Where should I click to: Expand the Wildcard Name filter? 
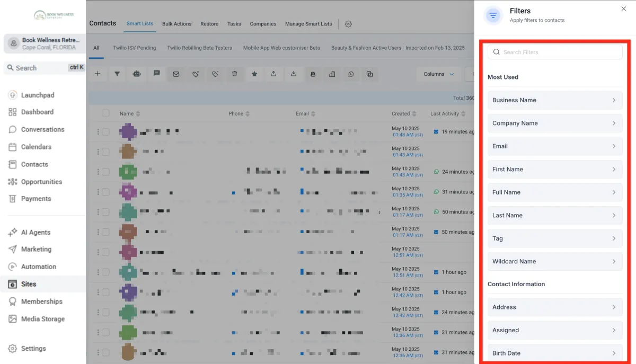pyautogui.click(x=555, y=261)
